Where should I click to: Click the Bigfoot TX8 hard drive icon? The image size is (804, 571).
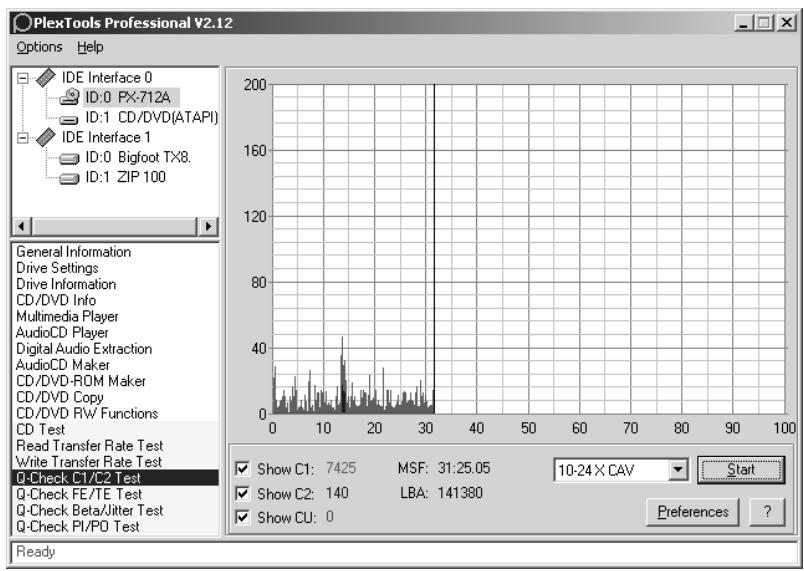click(x=69, y=158)
